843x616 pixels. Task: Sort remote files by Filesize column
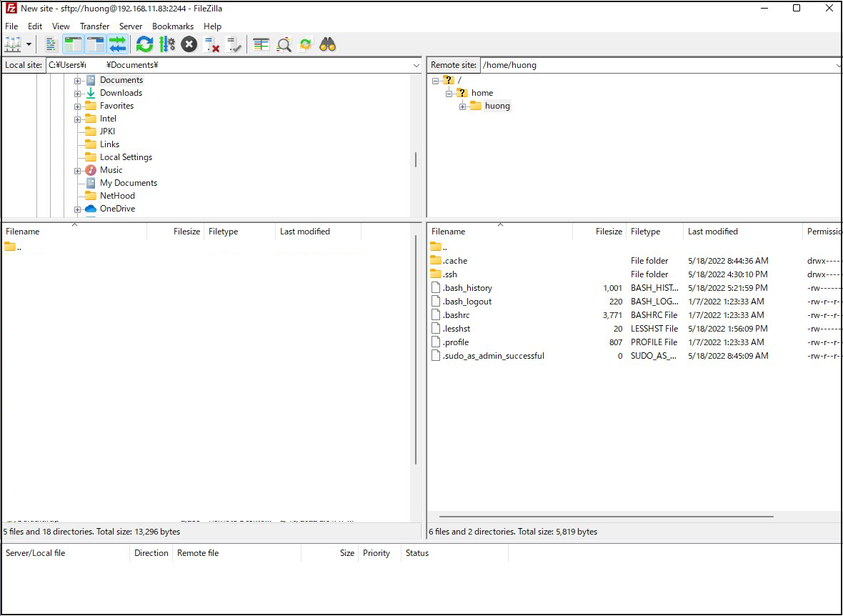pyautogui.click(x=599, y=232)
